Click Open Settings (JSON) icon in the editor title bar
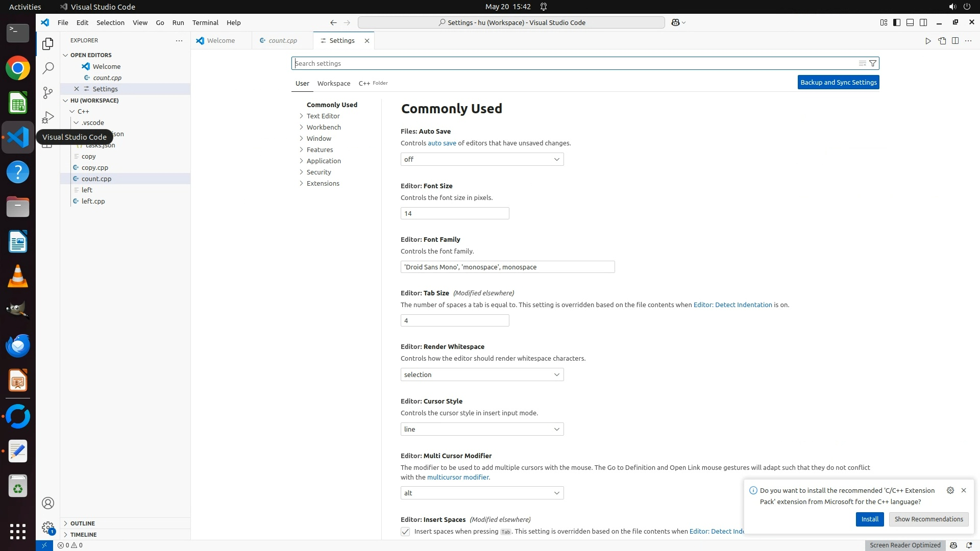 click(942, 41)
